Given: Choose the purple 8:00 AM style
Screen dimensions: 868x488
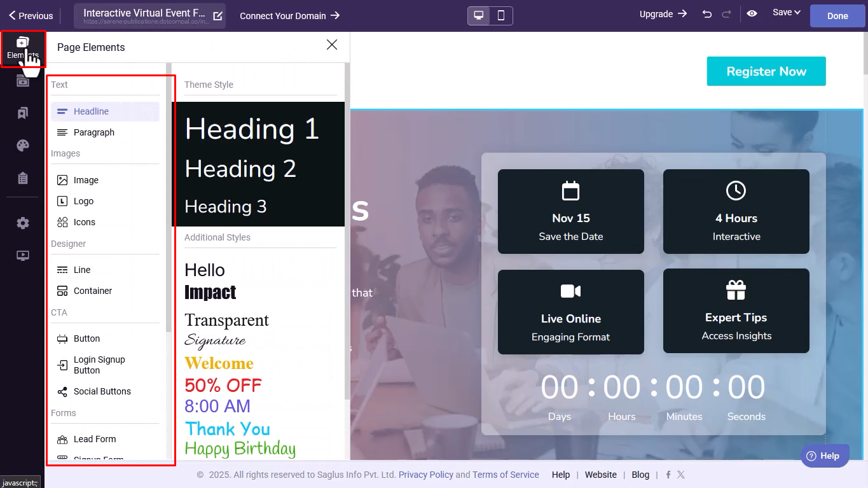Looking at the screenshot, I should [x=217, y=406].
